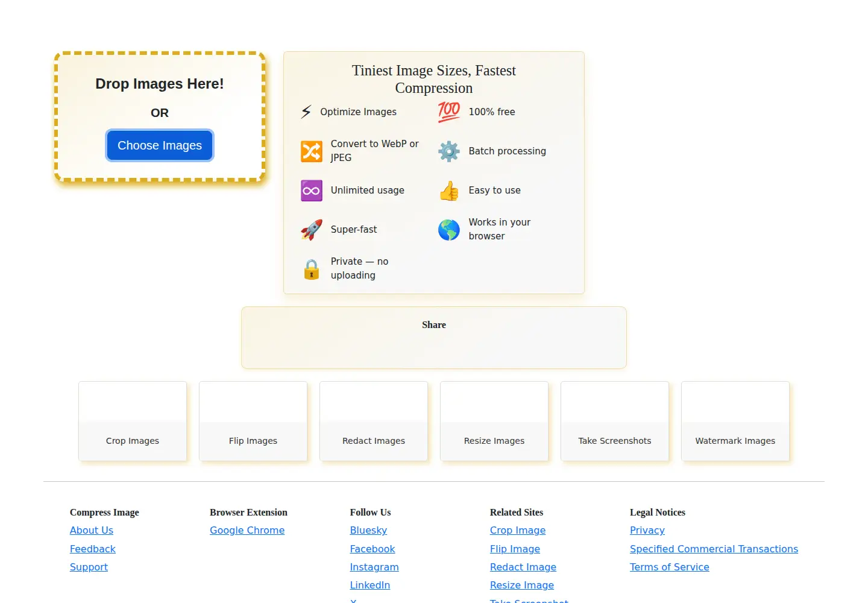
Task: Click the gear Batch processing icon
Action: (449, 151)
